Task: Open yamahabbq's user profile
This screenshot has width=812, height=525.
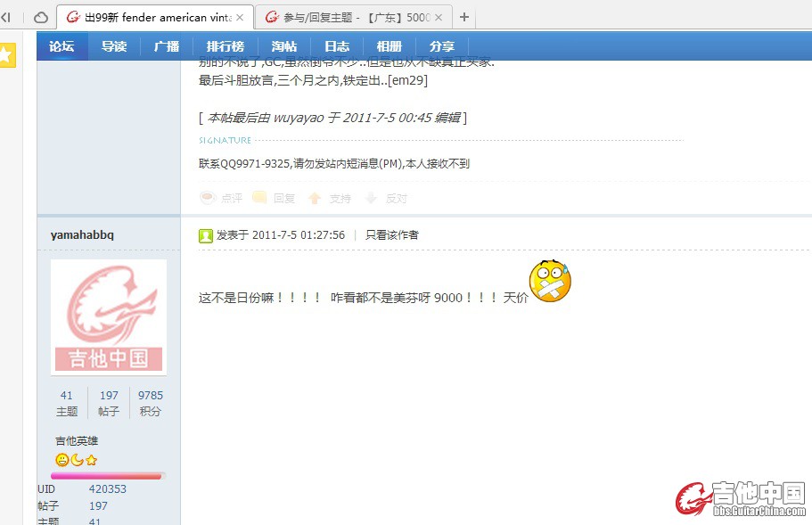Action: (83, 234)
